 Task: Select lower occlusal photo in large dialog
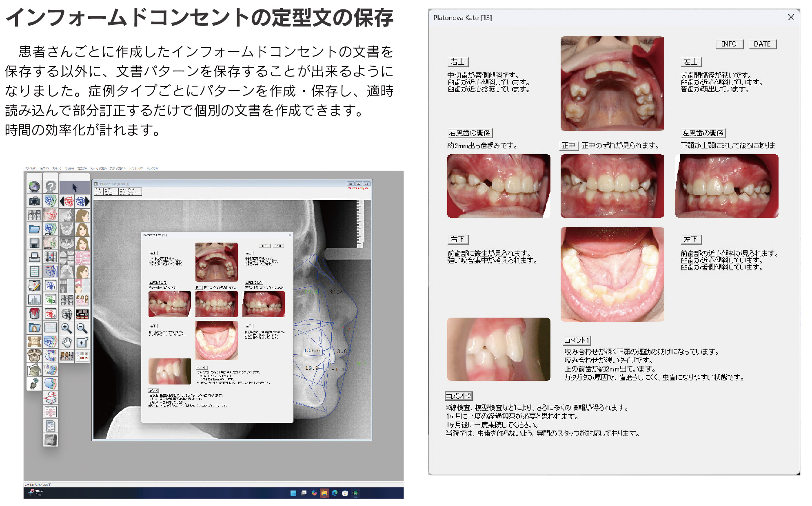(x=612, y=274)
